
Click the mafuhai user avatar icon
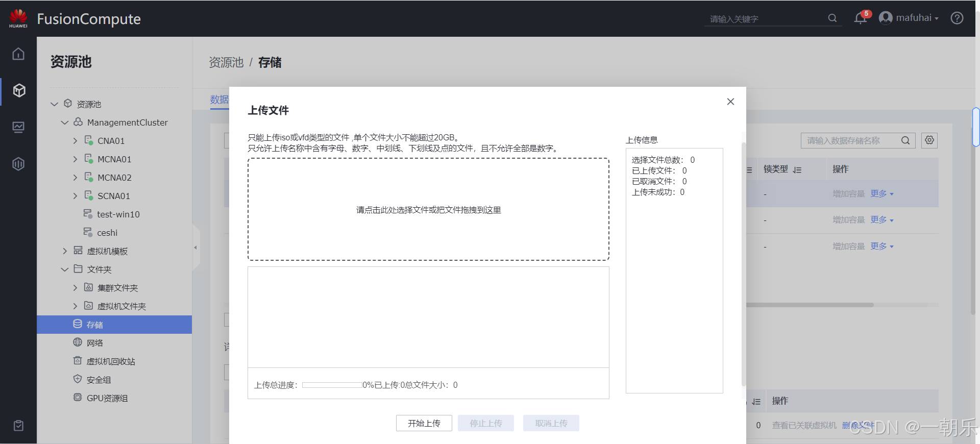click(886, 18)
